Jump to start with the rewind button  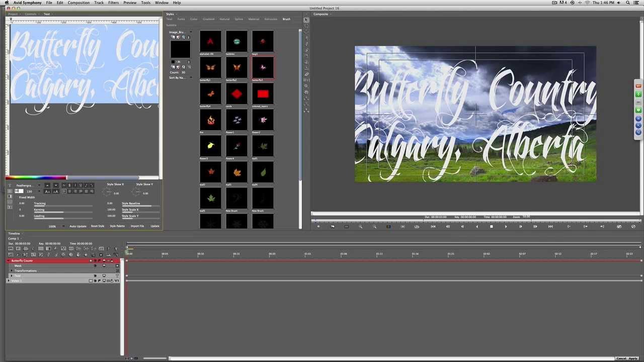[433, 227]
